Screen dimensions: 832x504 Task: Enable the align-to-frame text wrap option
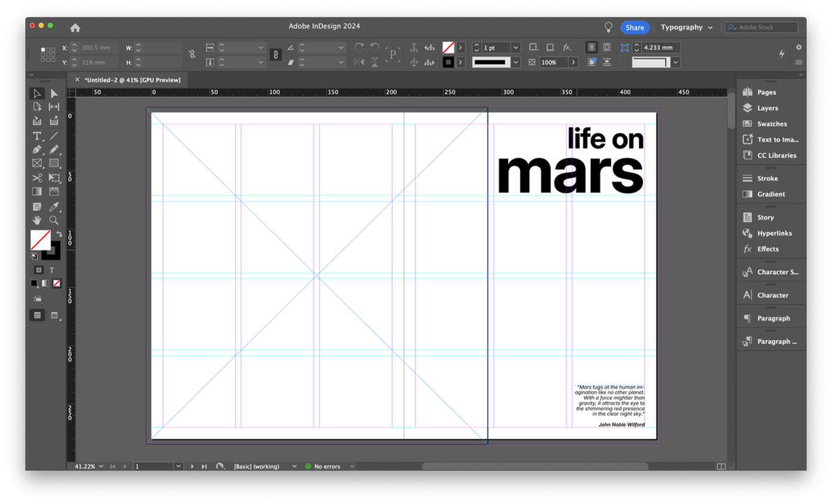click(x=606, y=47)
